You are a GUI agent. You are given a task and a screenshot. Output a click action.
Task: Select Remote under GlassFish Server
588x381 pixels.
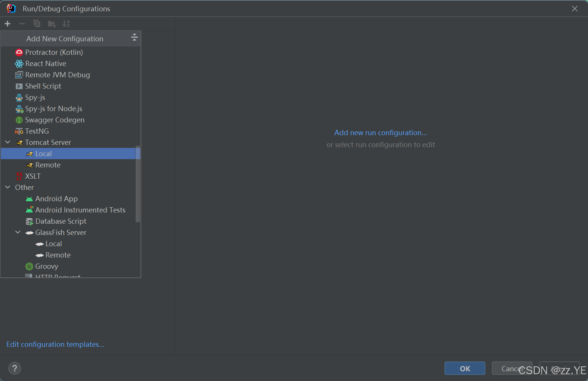[58, 255]
